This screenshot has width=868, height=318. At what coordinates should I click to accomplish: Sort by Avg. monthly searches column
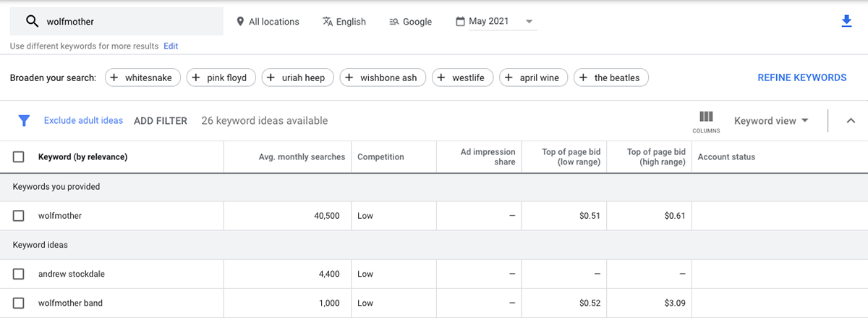pos(302,157)
